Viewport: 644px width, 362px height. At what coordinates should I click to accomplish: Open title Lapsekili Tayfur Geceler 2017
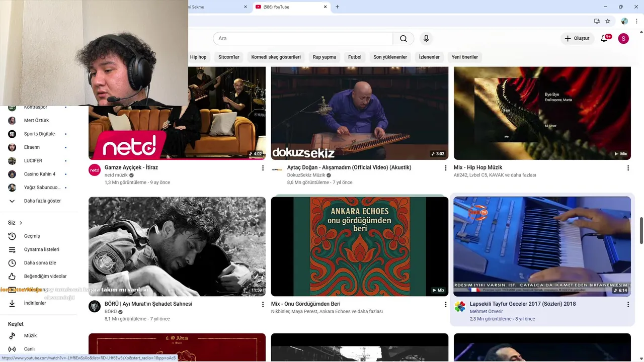[523, 304]
